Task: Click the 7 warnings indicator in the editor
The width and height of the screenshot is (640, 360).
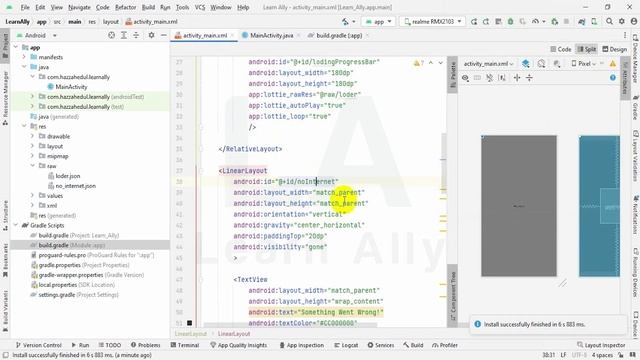Action: pos(419,63)
